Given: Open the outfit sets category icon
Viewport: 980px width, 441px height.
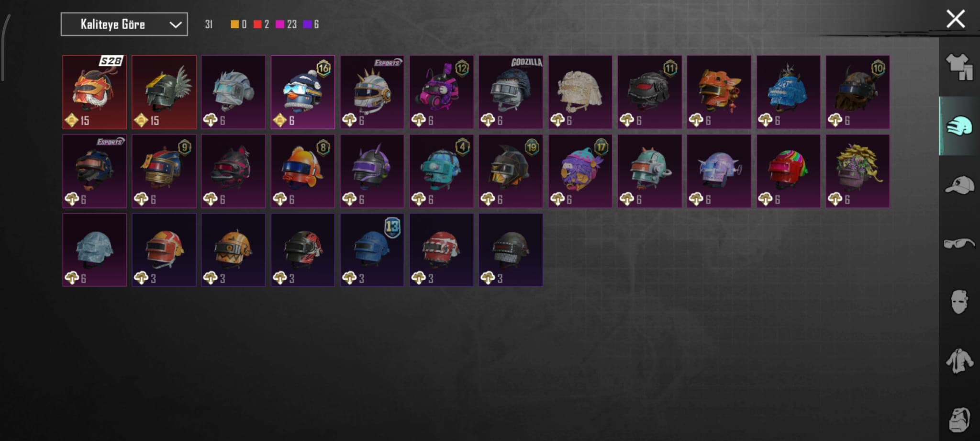Looking at the screenshot, I should tap(959, 67).
